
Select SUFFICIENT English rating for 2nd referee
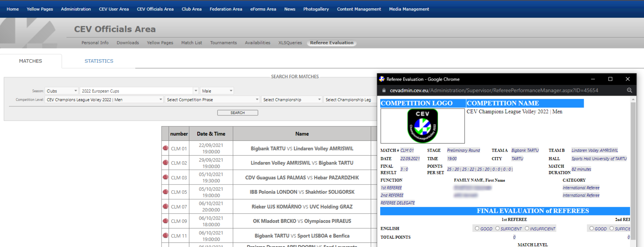click(x=611, y=228)
